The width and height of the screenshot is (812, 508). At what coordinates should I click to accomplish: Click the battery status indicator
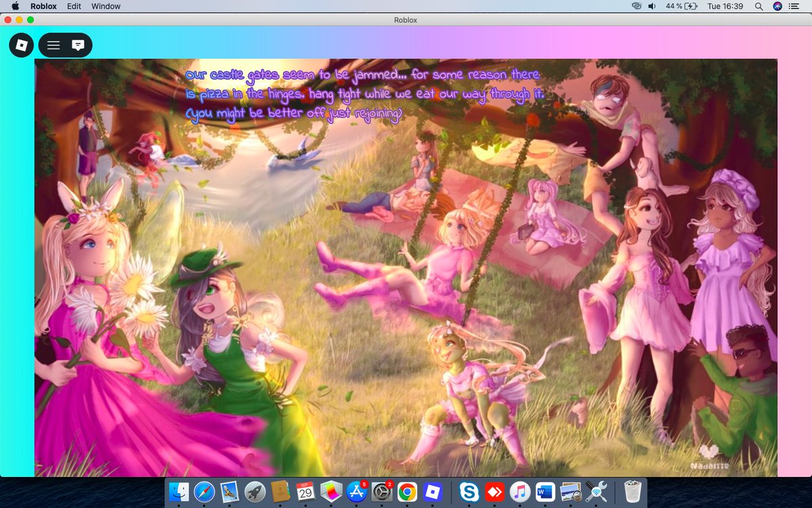pos(681,6)
